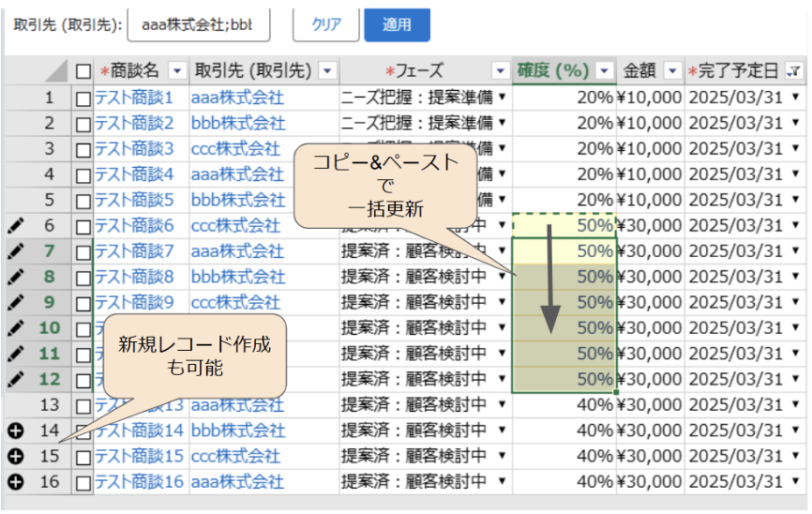812x514 pixels.
Task: Toggle the select-all checkbox in header
Action: tap(83, 71)
